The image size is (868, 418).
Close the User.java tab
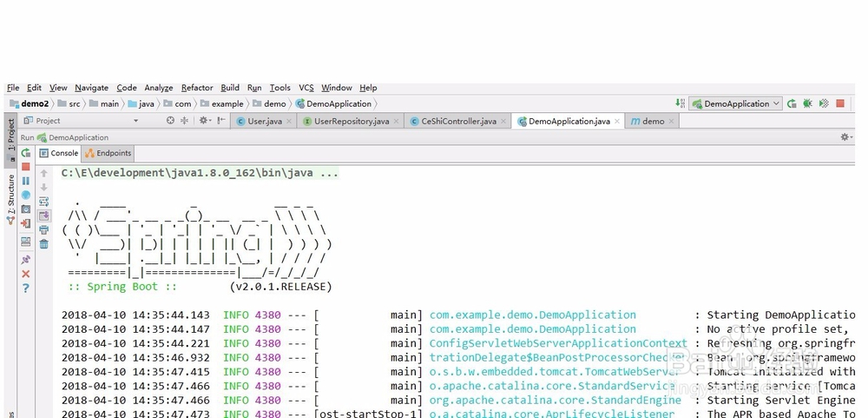289,122
